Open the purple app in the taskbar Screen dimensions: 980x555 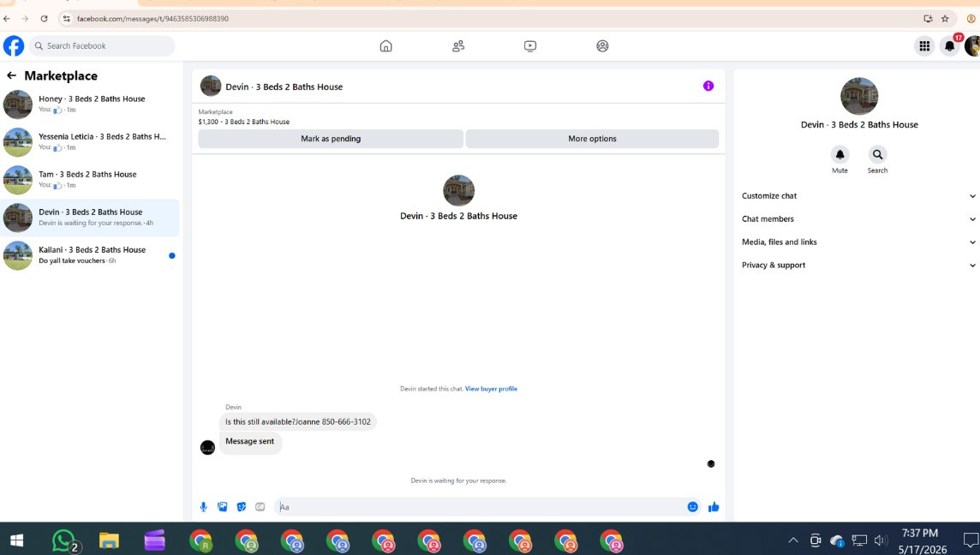click(154, 540)
